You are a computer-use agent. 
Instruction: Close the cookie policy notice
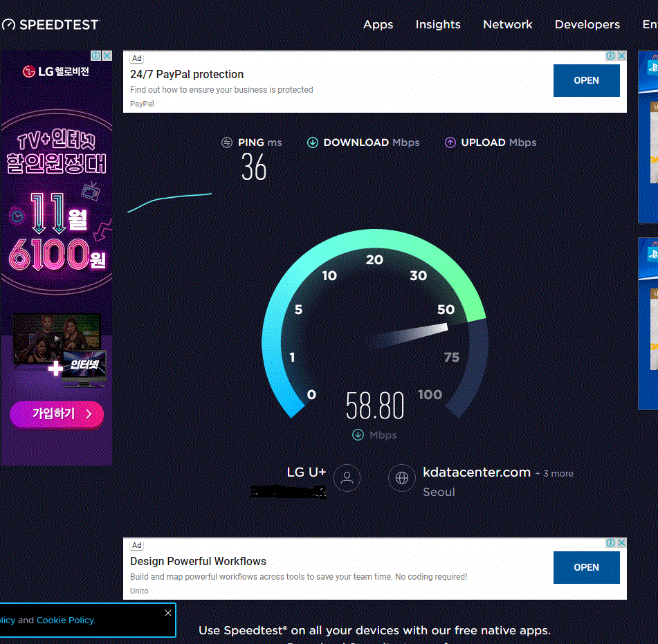tap(168, 613)
